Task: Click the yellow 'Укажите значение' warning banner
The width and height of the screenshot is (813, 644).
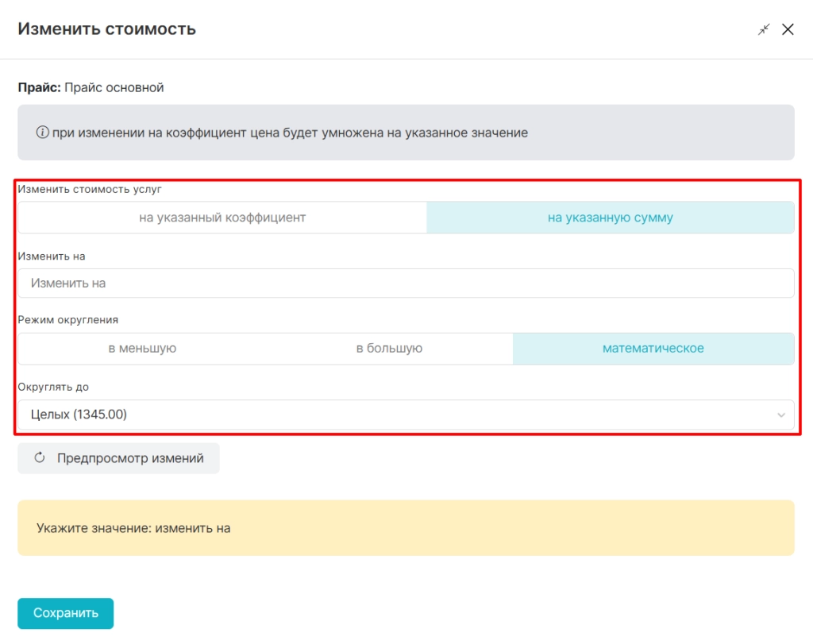Action: coord(405,528)
